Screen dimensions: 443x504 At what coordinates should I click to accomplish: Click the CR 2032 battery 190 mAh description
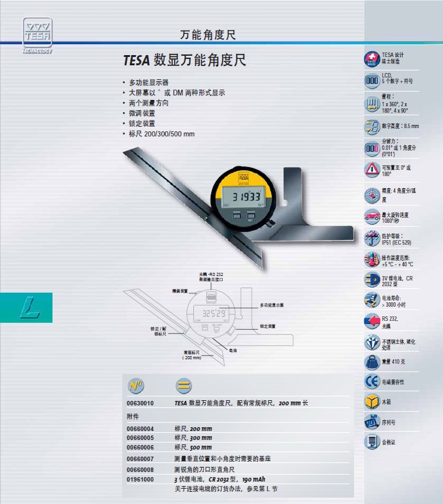pyautogui.click(x=220, y=479)
